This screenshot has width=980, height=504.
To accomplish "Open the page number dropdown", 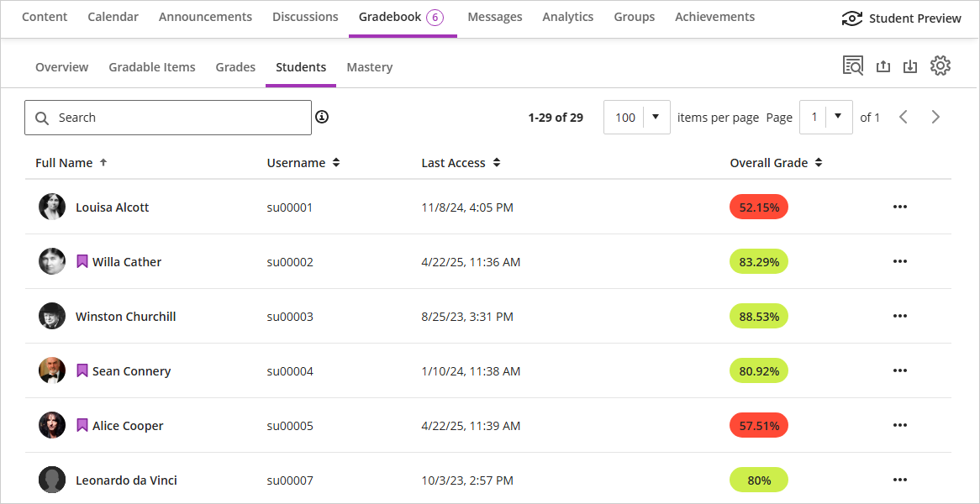I will (837, 118).
